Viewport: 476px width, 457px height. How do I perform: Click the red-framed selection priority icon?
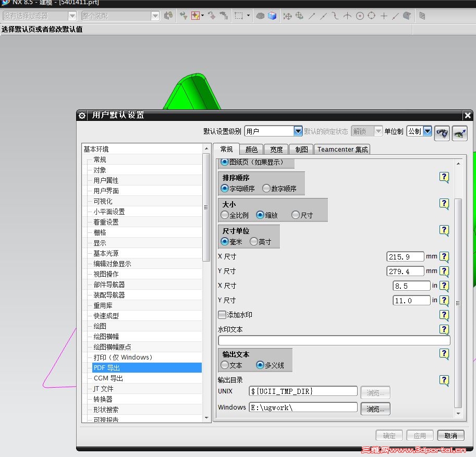(x=196, y=16)
